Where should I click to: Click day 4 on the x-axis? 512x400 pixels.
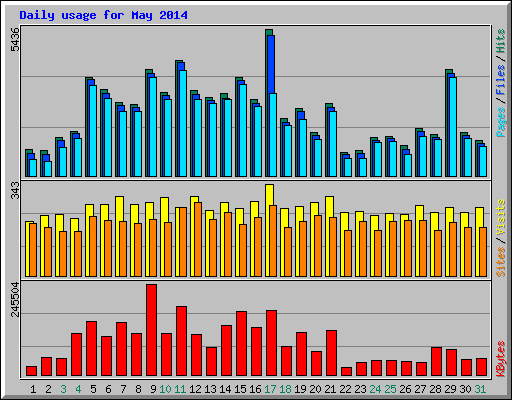[x=78, y=389]
